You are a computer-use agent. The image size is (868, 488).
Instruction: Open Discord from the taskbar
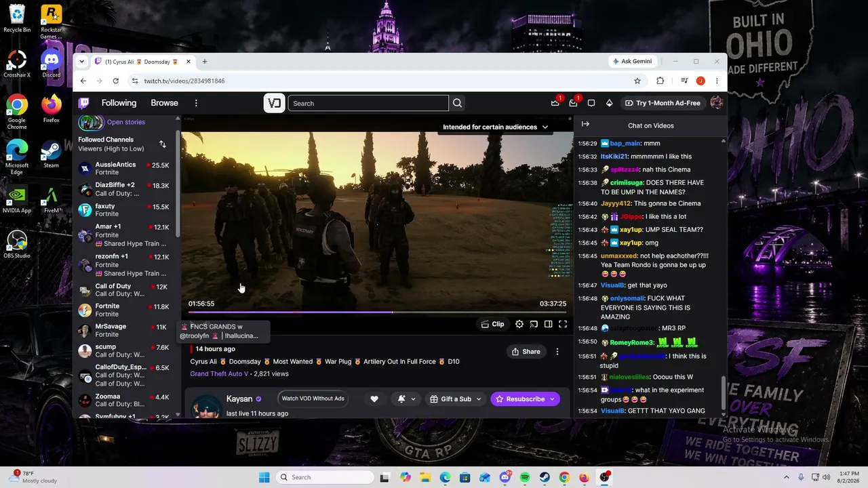505,477
